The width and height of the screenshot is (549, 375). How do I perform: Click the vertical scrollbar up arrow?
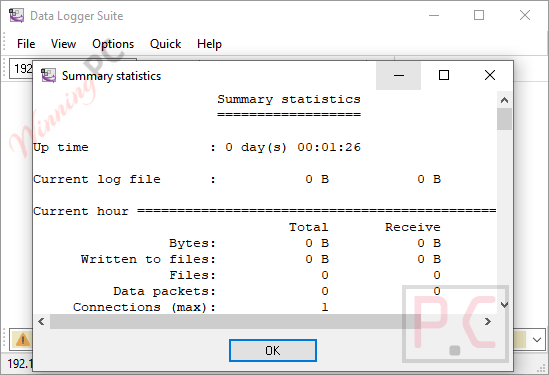[x=504, y=100]
